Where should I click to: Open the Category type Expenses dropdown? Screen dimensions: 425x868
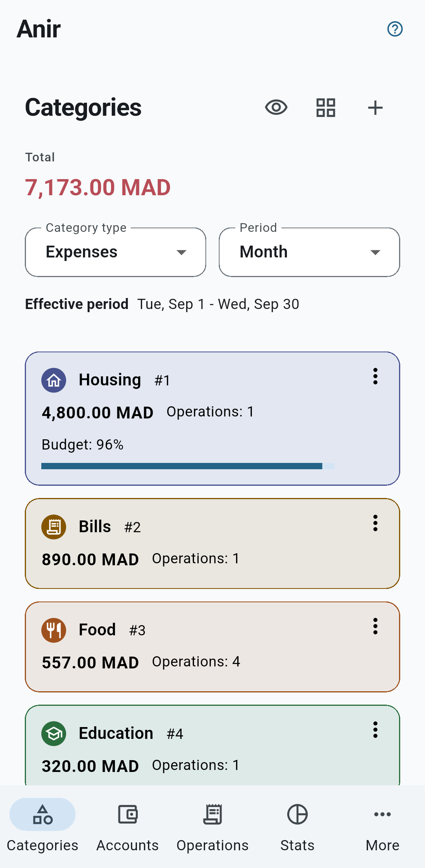pyautogui.click(x=116, y=252)
